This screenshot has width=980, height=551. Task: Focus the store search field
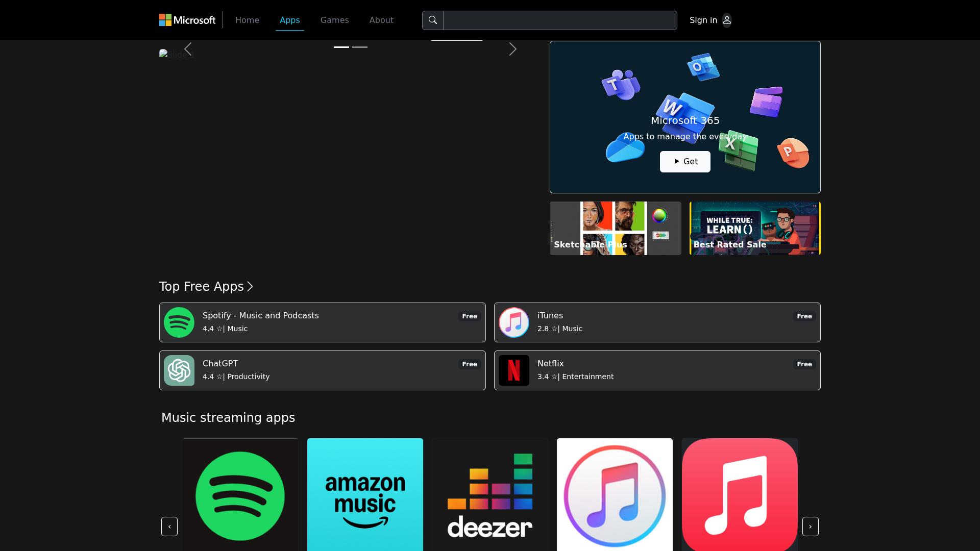tap(560, 20)
